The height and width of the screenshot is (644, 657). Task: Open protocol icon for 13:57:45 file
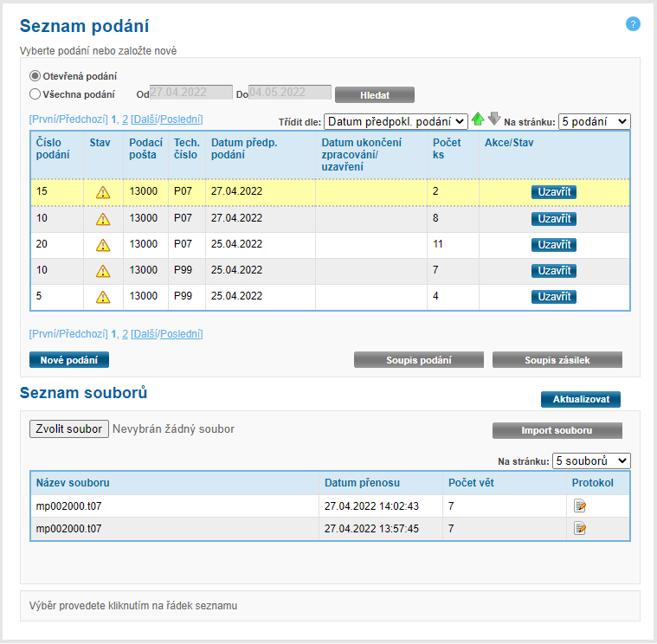pyautogui.click(x=580, y=529)
